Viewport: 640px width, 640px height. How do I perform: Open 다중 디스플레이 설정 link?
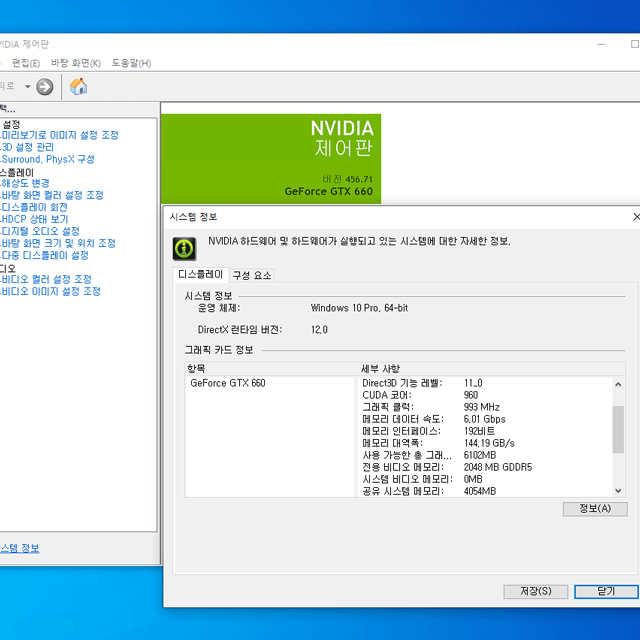[x=45, y=256]
